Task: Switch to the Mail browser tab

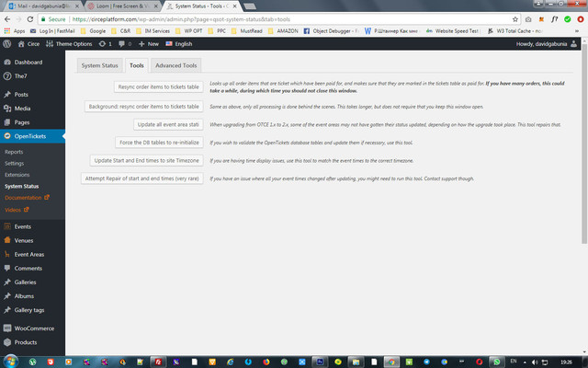Action: tap(44, 6)
